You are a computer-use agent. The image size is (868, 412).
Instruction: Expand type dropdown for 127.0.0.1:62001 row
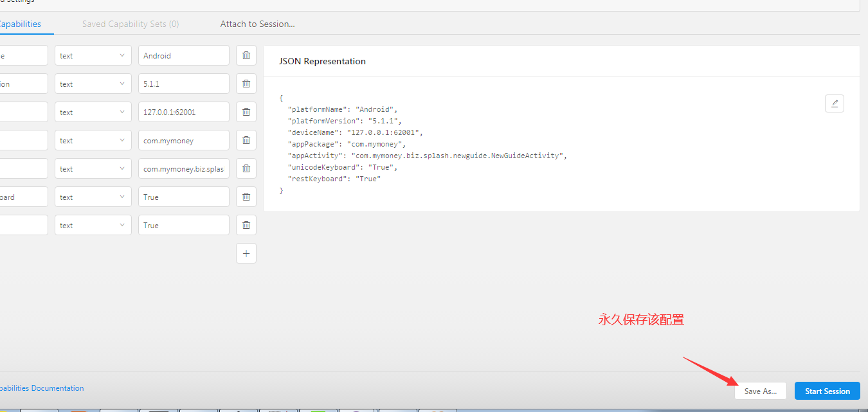(x=93, y=112)
